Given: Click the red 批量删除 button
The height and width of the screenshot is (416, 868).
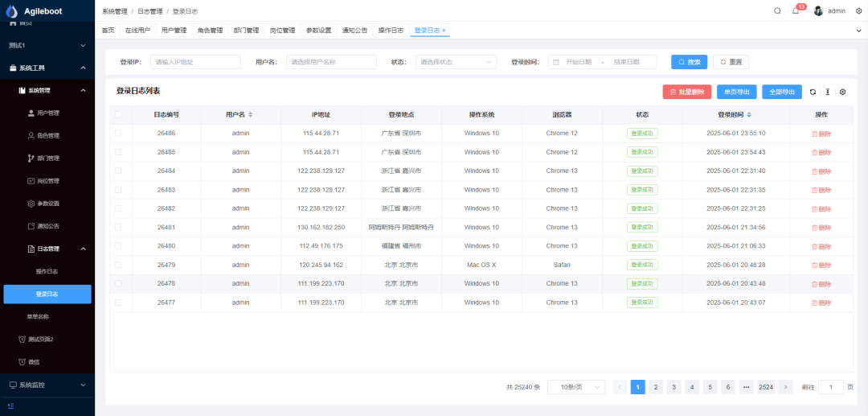Looking at the screenshot, I should [x=686, y=92].
